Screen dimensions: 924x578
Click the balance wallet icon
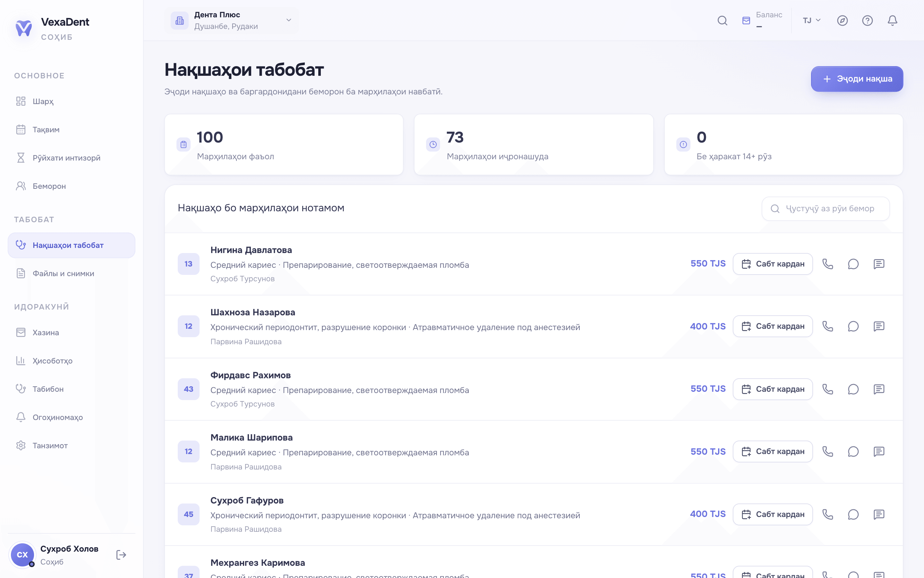pyautogui.click(x=746, y=21)
